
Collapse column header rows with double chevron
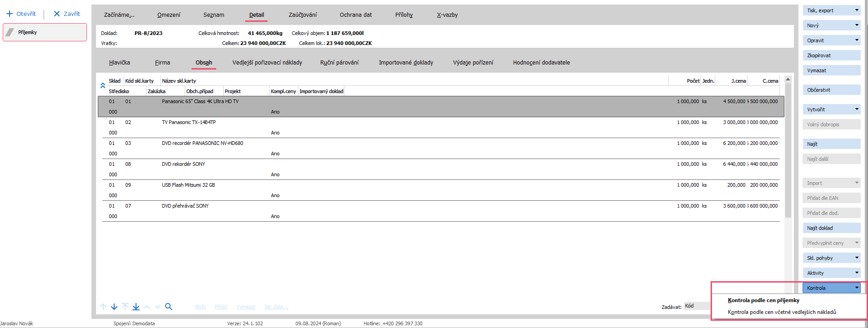tap(103, 85)
